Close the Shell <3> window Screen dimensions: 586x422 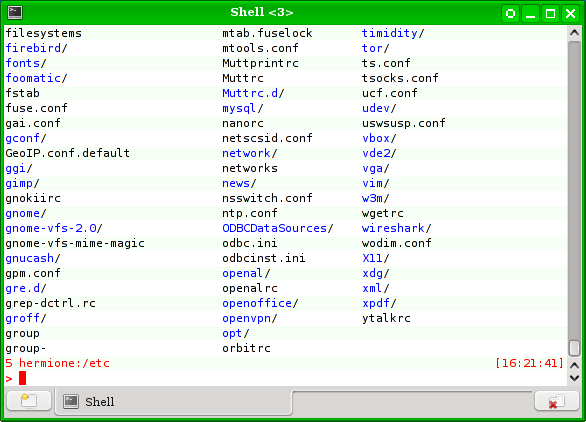pos(571,14)
